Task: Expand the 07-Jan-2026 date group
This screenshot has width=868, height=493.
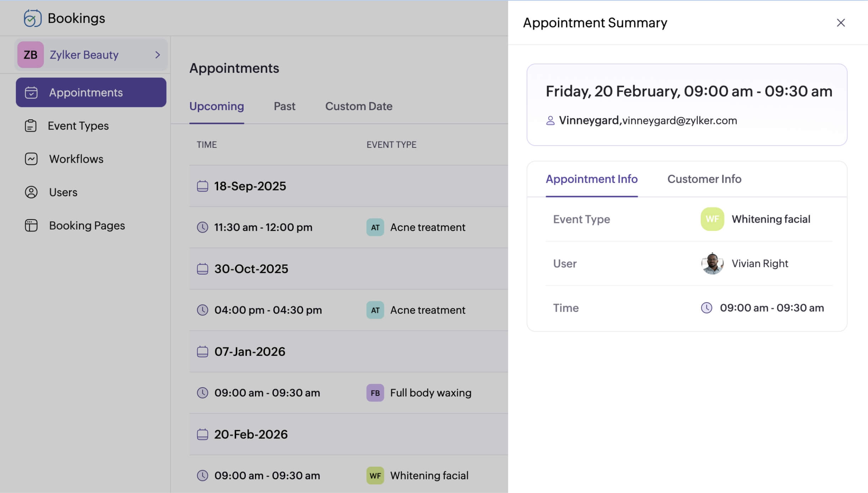Action: 250,351
